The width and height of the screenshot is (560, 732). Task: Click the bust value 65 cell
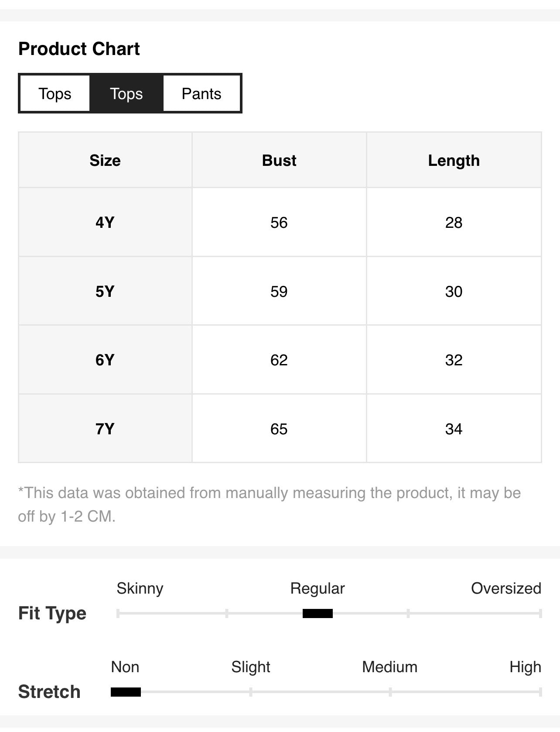pyautogui.click(x=279, y=429)
